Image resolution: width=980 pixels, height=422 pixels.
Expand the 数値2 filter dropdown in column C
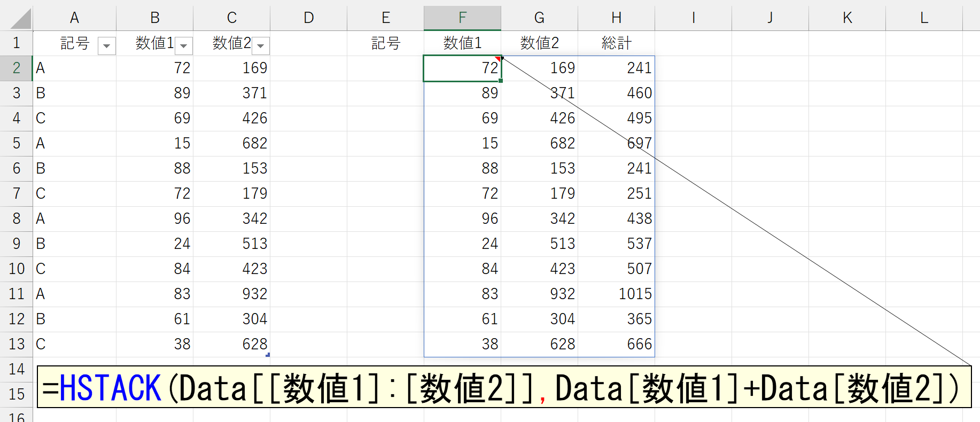[x=261, y=46]
